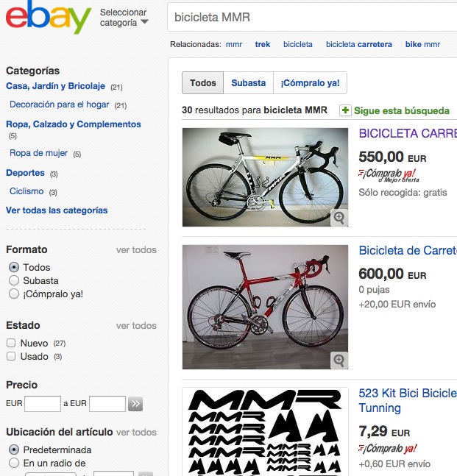The image size is (457, 476).
Task: Select the Subasta format radio button
Action: pyautogui.click(x=14, y=280)
